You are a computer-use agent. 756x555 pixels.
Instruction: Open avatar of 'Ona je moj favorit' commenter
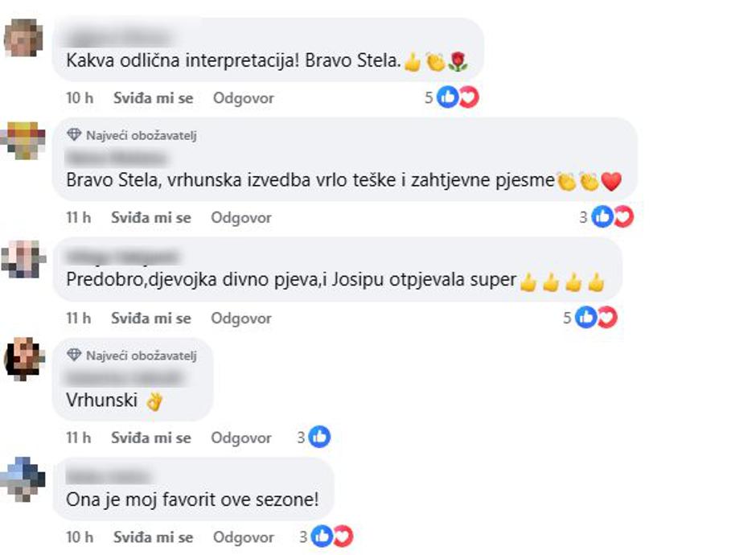point(23,478)
